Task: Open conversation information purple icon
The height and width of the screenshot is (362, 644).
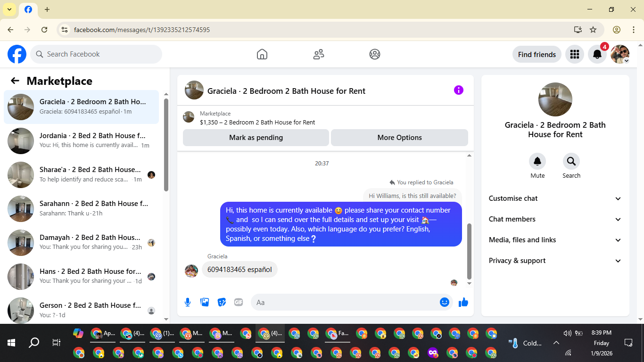Action: point(459,90)
